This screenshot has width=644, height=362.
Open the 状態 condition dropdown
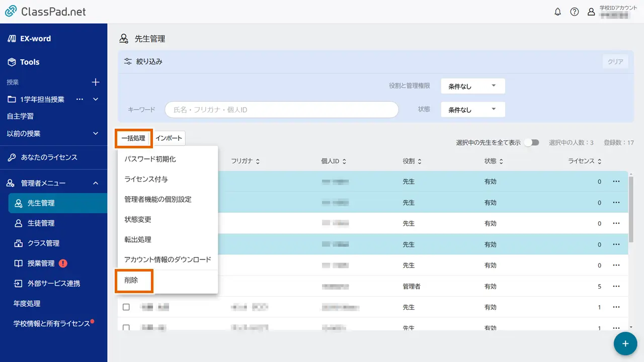472,109
